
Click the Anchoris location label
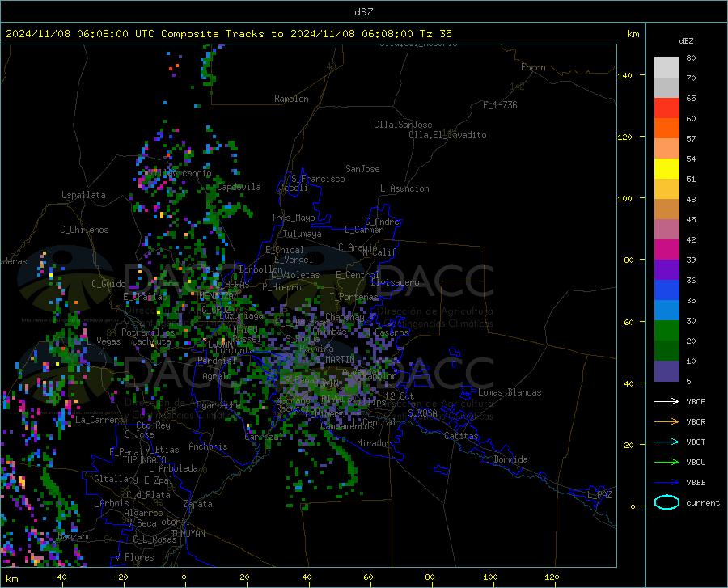pos(208,447)
